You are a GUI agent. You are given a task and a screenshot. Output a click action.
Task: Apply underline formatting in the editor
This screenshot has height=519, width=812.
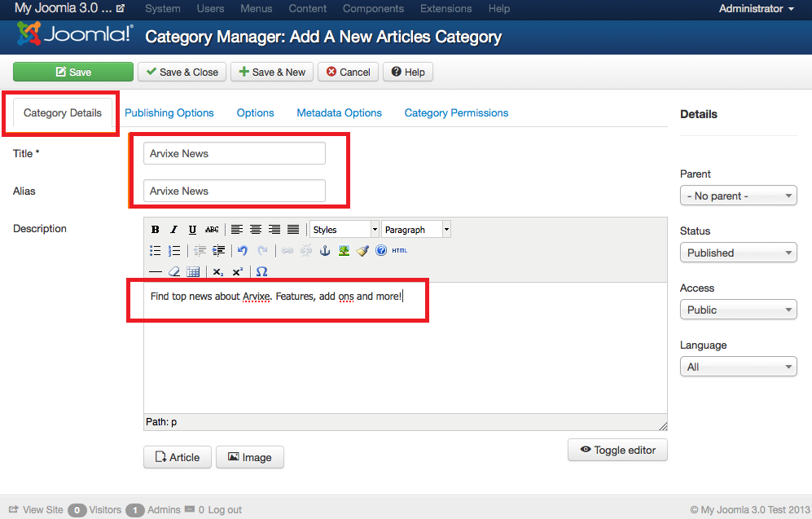pos(193,230)
